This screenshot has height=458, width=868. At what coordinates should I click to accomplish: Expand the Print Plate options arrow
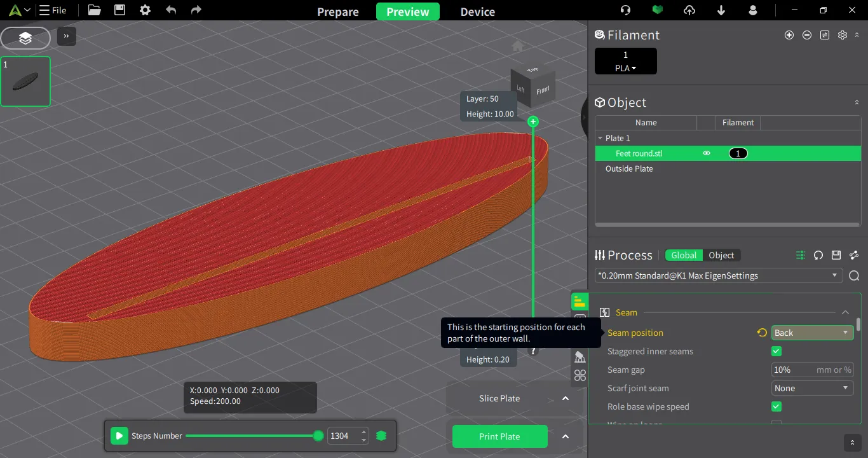(566, 436)
